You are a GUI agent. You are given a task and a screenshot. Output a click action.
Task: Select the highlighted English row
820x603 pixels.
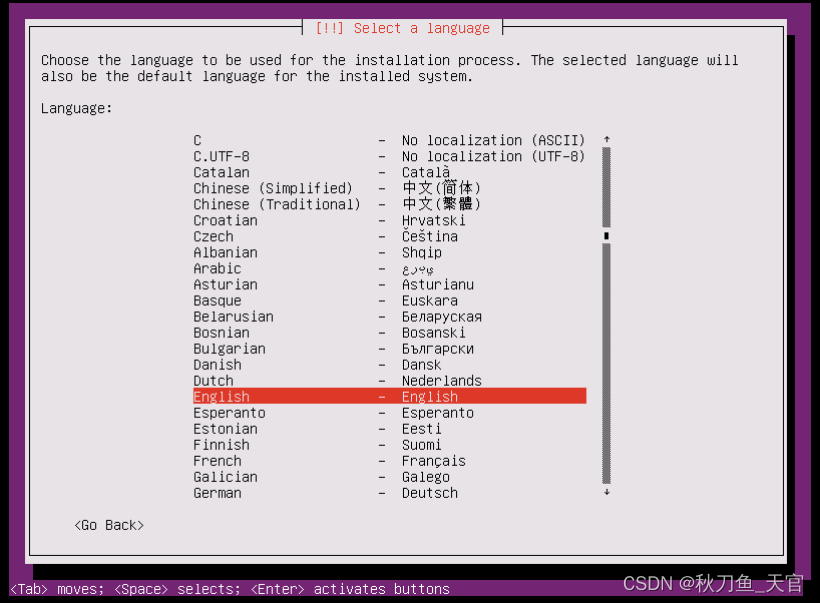390,396
